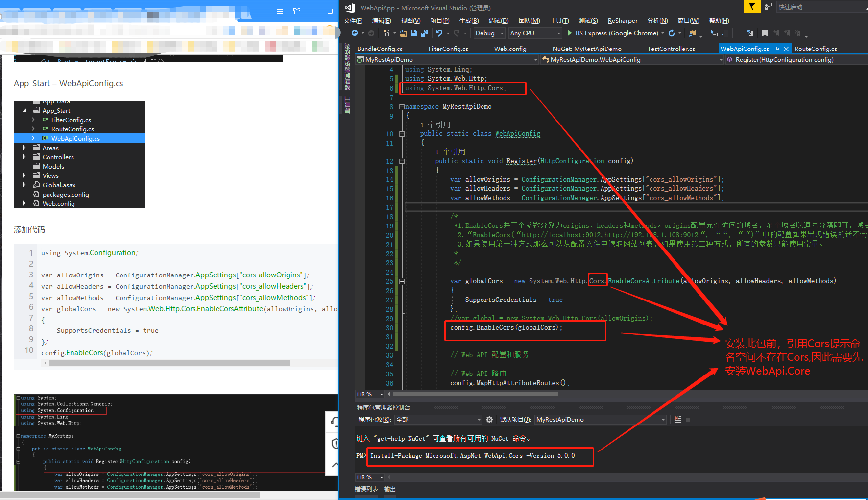Open the 错误列表 error list tab

pos(366,489)
